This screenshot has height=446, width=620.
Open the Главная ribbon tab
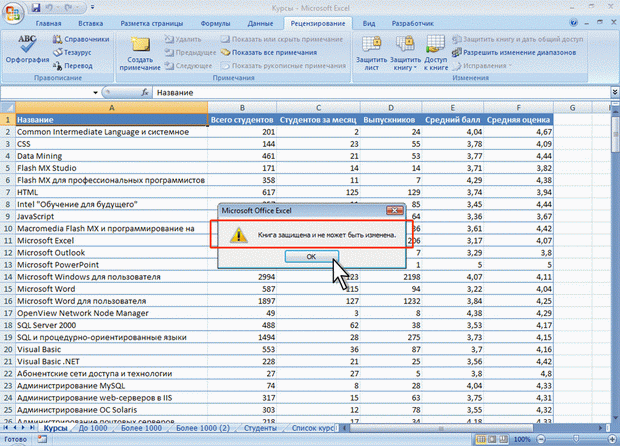coord(48,23)
